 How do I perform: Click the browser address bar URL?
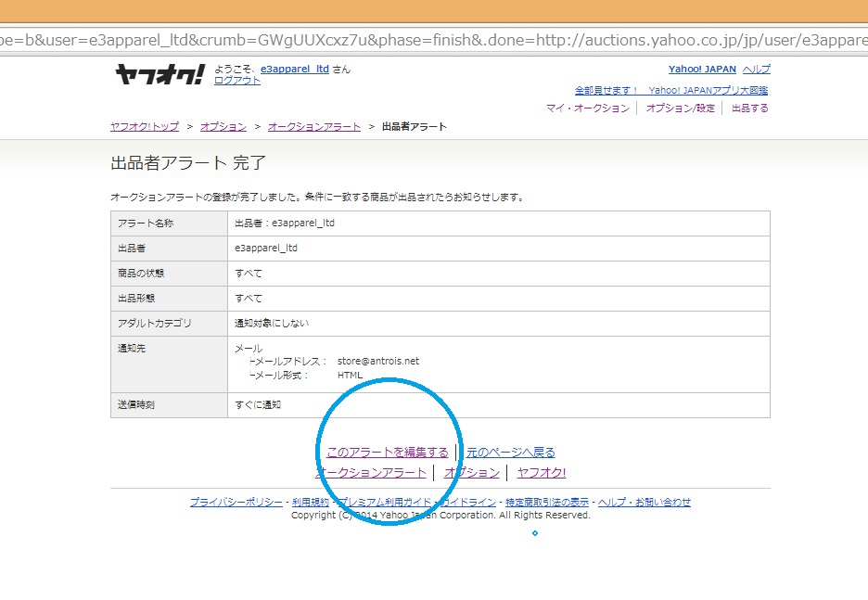[x=434, y=41]
